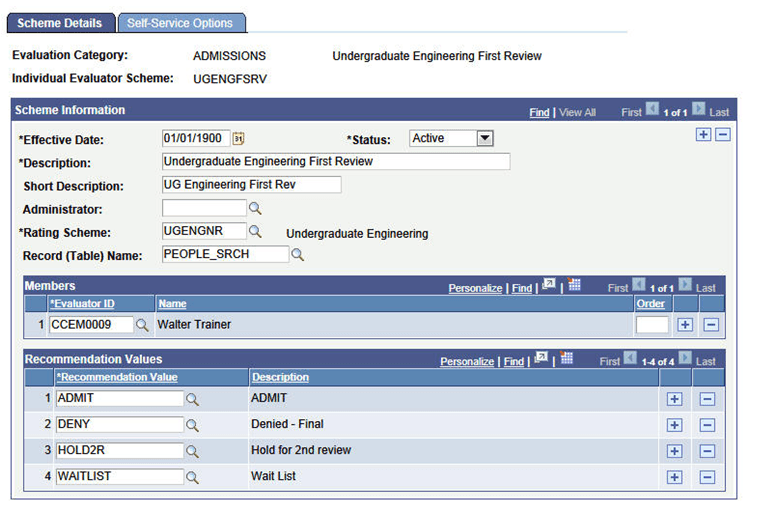Delete the Wait List row

pos(707,477)
